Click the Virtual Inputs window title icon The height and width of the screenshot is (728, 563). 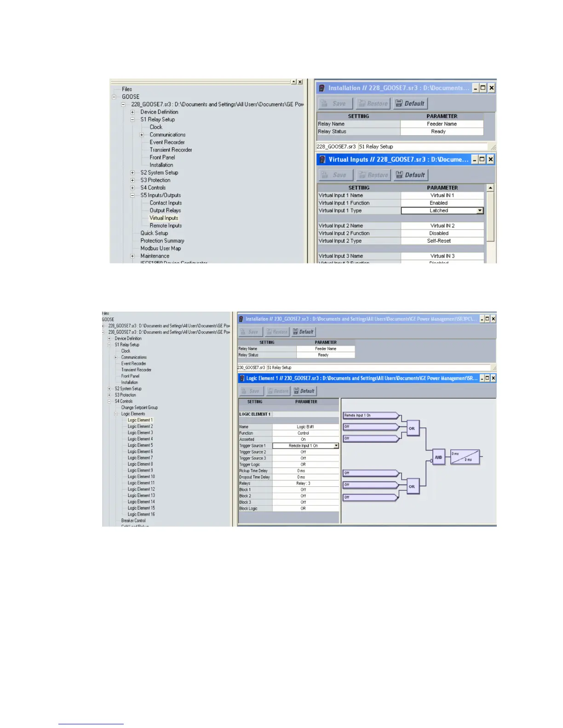tap(322, 159)
